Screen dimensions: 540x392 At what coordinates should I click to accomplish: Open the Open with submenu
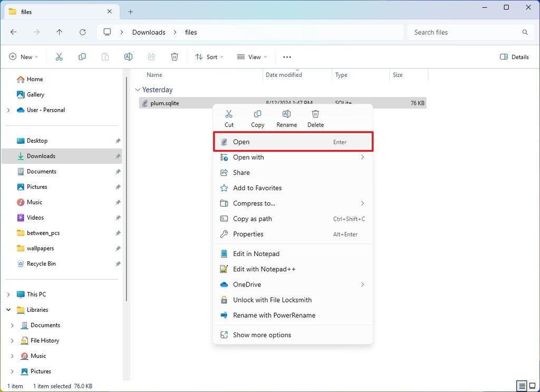click(x=248, y=157)
